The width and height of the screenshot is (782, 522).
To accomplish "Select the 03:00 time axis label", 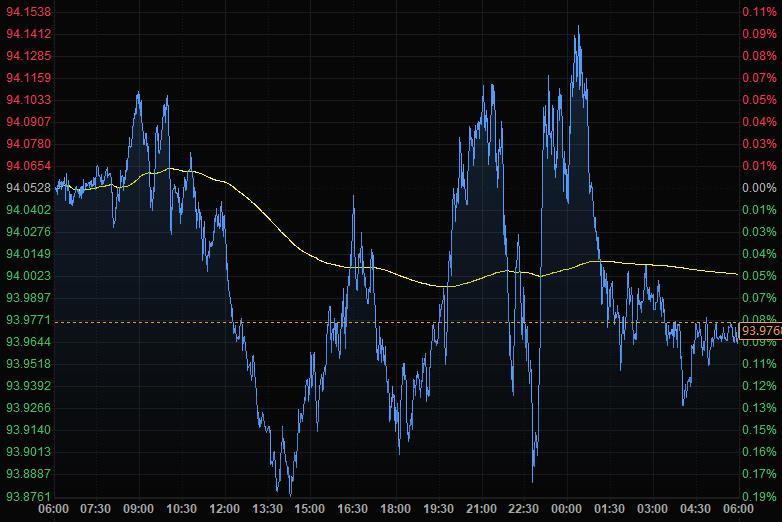I will tap(652, 510).
